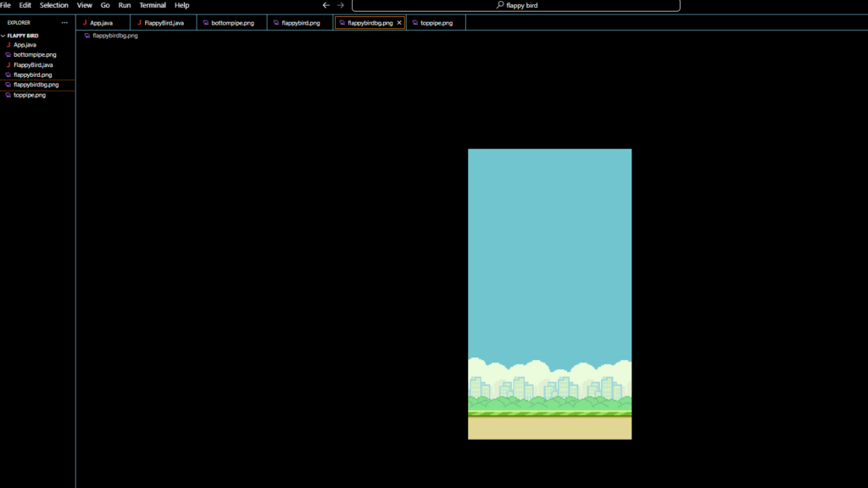Open App.java from the Explorer tree

[x=25, y=45]
